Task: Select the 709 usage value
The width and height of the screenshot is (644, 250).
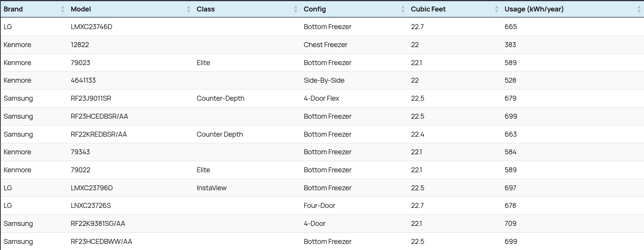Action: [510, 224]
